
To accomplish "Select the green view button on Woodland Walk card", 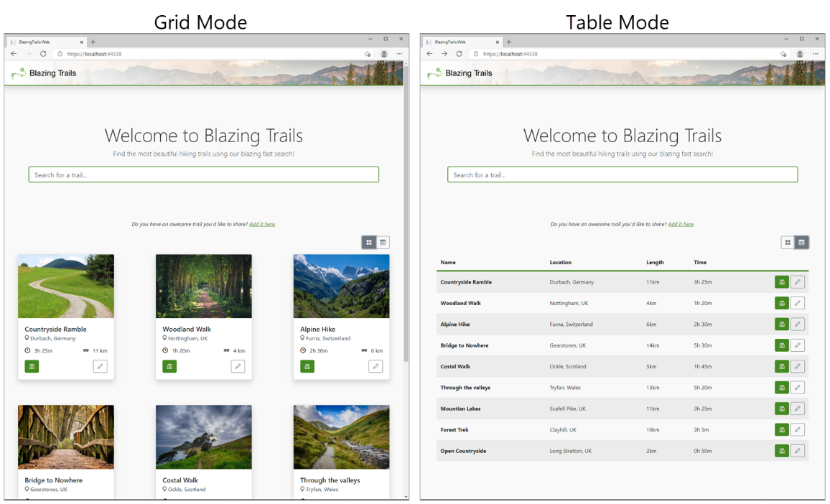I will (x=169, y=366).
